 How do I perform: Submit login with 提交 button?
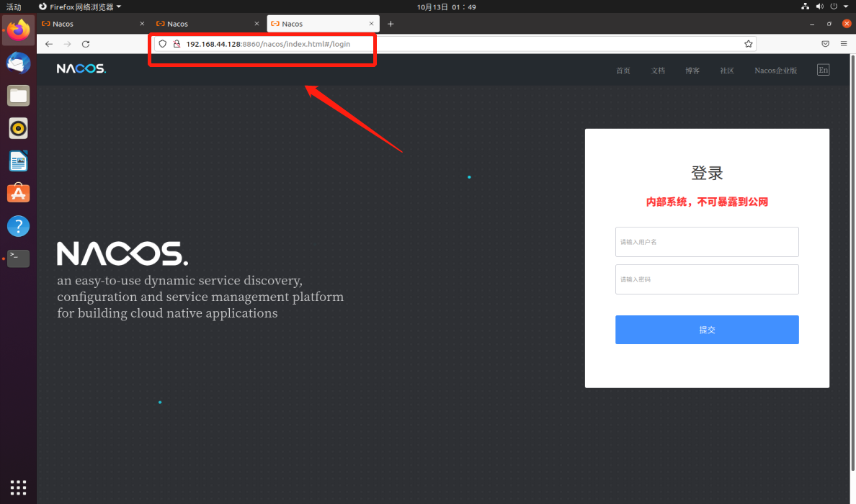point(707,330)
